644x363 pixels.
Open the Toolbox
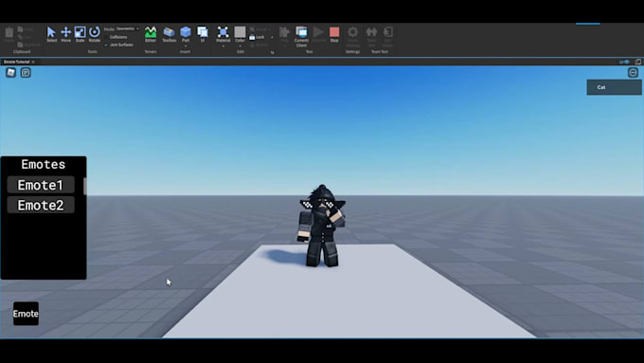coord(169,34)
